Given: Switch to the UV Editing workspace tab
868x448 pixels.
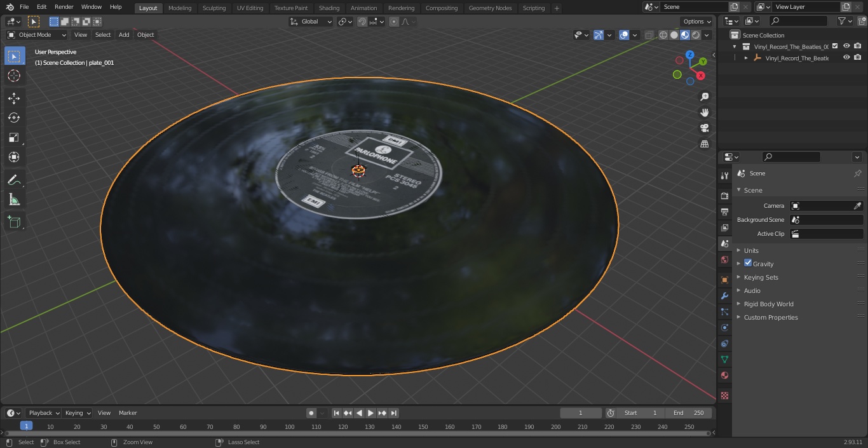Looking at the screenshot, I should (250, 8).
